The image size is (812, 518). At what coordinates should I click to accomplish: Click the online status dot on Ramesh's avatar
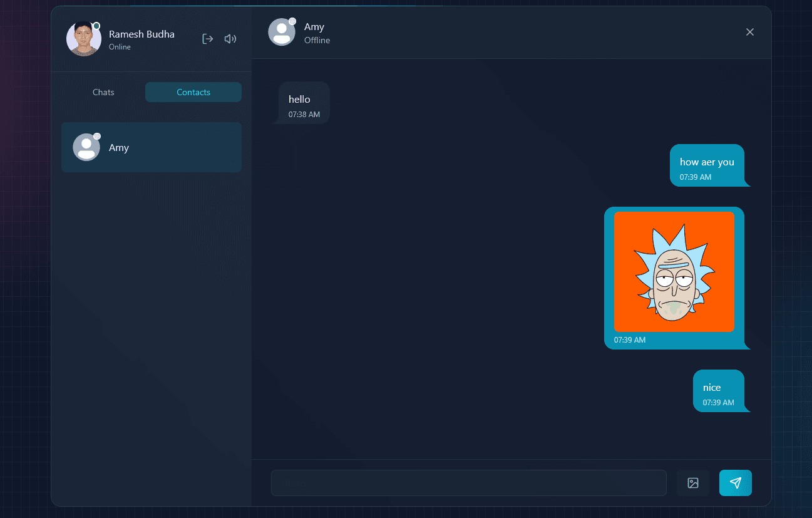point(96,25)
